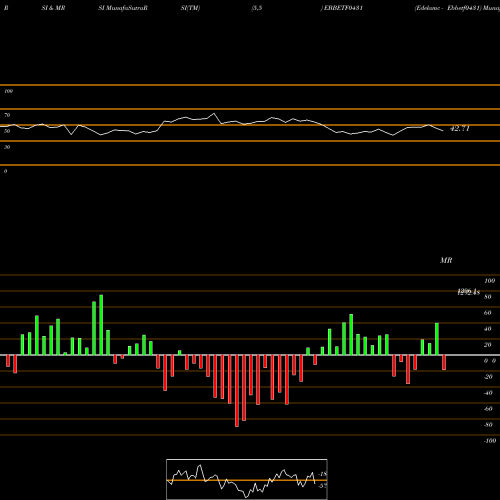Click the -57 value in mini chart
This screenshot has height=500, width=500.
(x=322, y=486)
